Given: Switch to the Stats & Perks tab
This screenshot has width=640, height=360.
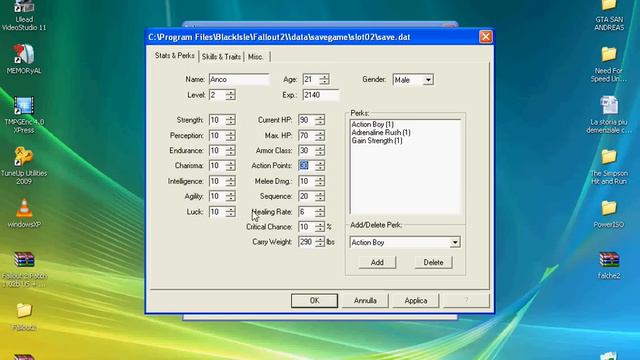Looking at the screenshot, I should tap(174, 56).
